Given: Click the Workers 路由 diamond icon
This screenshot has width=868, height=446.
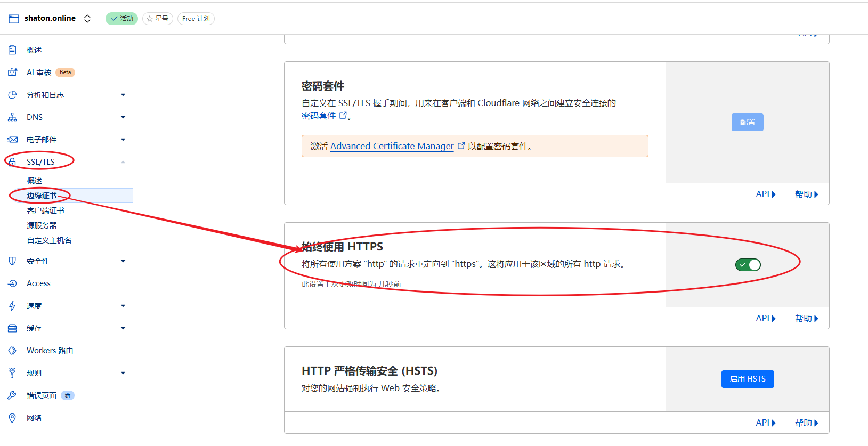Looking at the screenshot, I should 12,351.
